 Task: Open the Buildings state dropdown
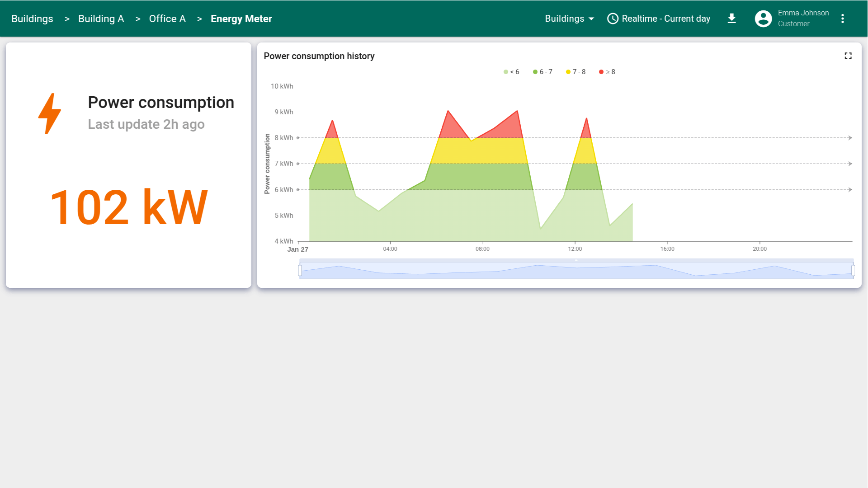pyautogui.click(x=564, y=19)
